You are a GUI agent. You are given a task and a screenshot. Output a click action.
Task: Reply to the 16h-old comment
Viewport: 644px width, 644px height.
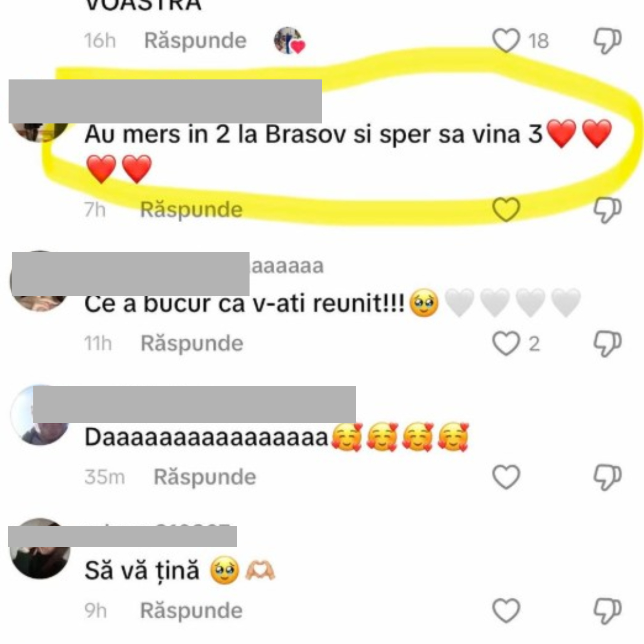(195, 41)
